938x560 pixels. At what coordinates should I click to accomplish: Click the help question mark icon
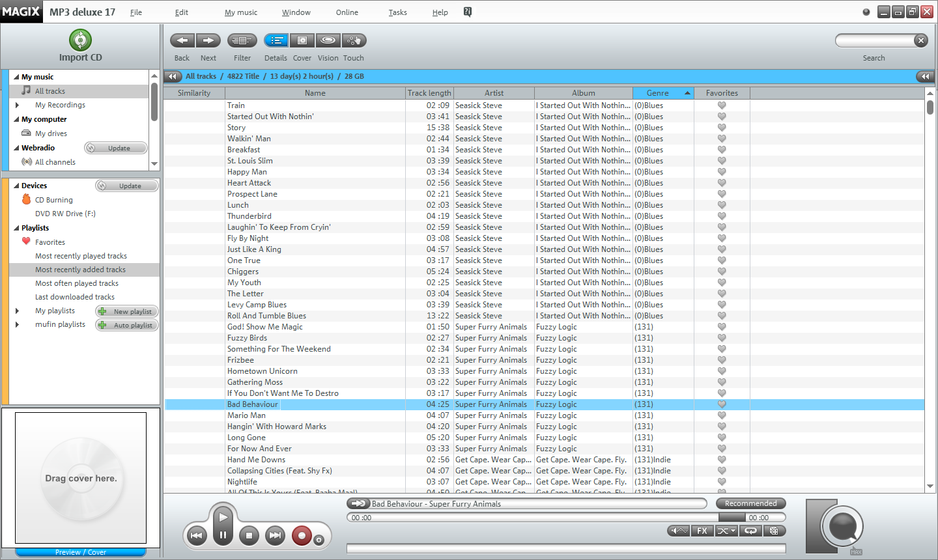point(468,12)
